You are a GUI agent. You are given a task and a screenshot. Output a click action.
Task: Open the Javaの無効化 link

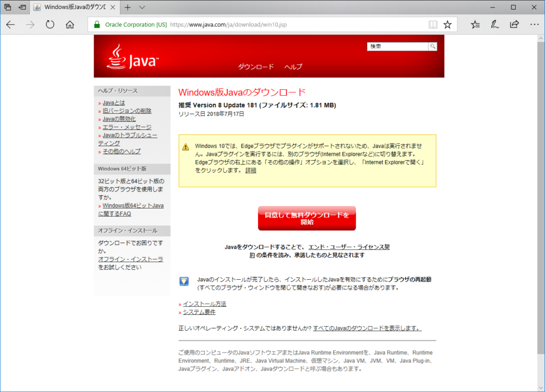(x=119, y=119)
